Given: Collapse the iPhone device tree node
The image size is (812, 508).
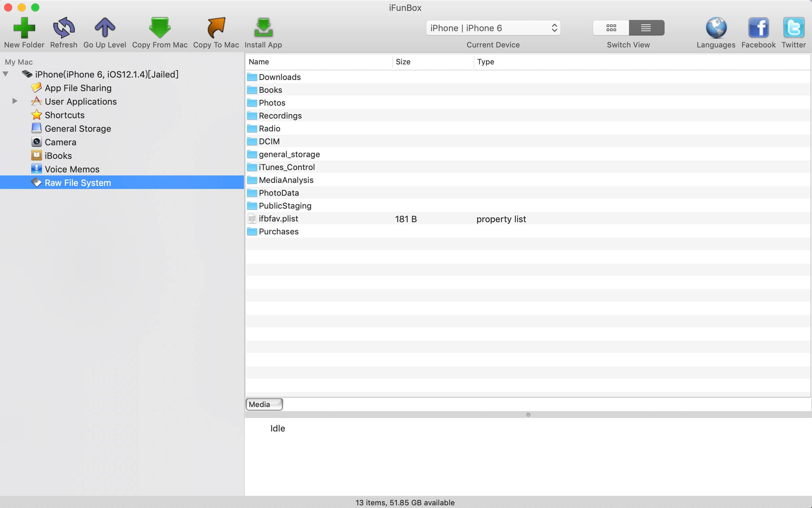Looking at the screenshot, I should click(5, 74).
